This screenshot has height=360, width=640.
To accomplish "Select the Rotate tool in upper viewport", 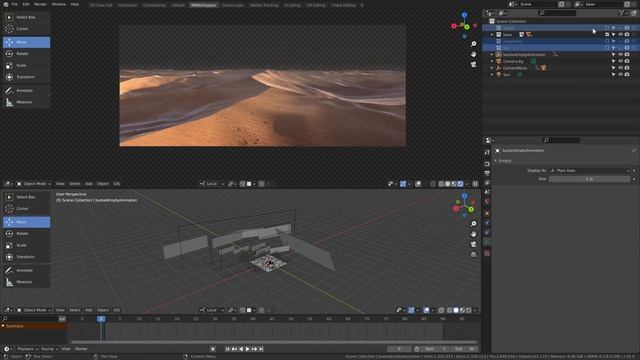I will click(x=27, y=54).
